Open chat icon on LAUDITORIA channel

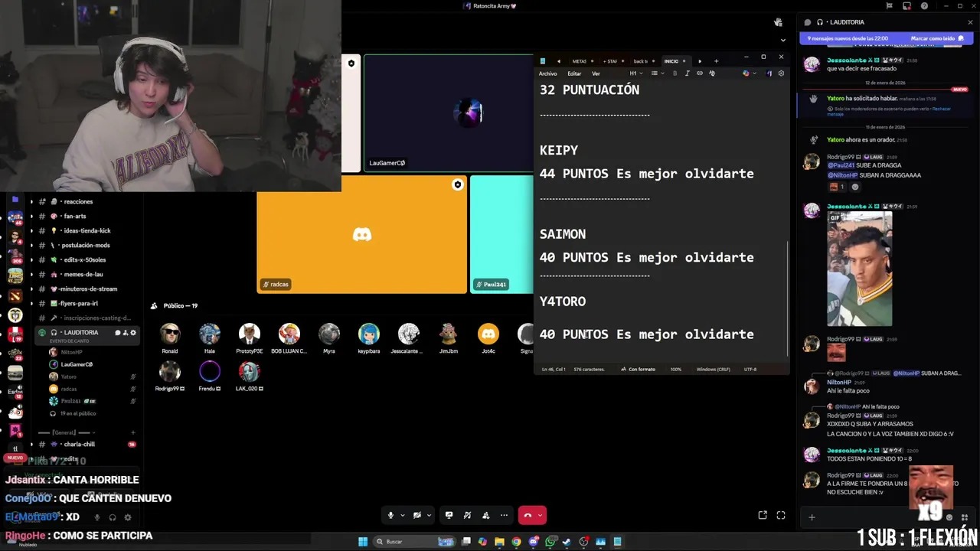coord(118,333)
